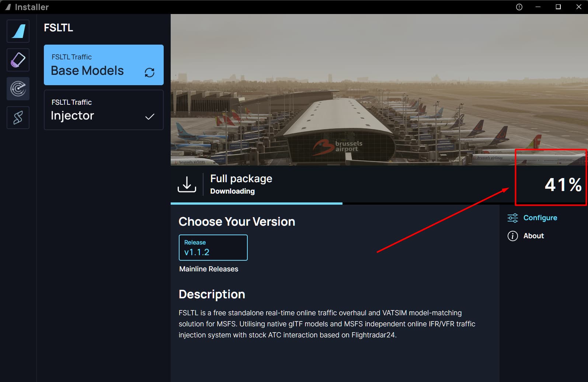
Task: Click the blue download progress bar
Action: (x=256, y=204)
